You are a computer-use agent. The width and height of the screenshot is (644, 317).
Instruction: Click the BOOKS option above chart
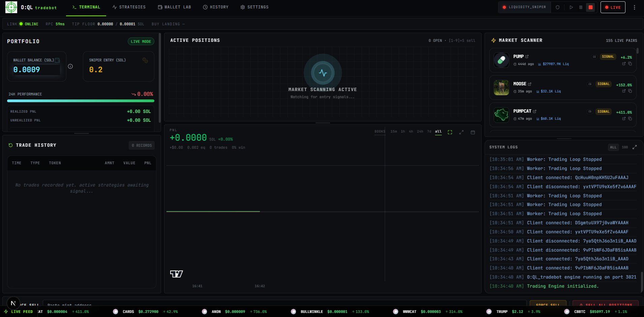pos(380,132)
